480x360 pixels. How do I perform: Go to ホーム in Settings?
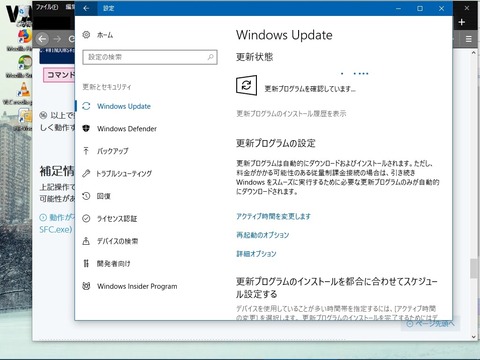coord(105,35)
